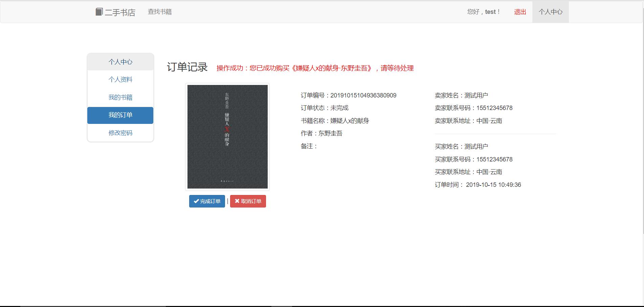The width and height of the screenshot is (644, 307).
Task: Click 买家联系号码 phone line
Action: pos(473,159)
